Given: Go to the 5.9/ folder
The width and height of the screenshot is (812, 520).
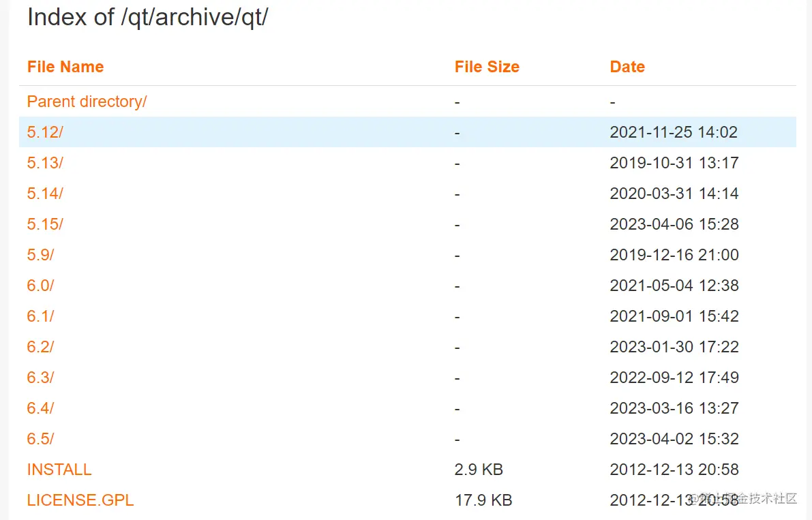Looking at the screenshot, I should tap(40, 255).
